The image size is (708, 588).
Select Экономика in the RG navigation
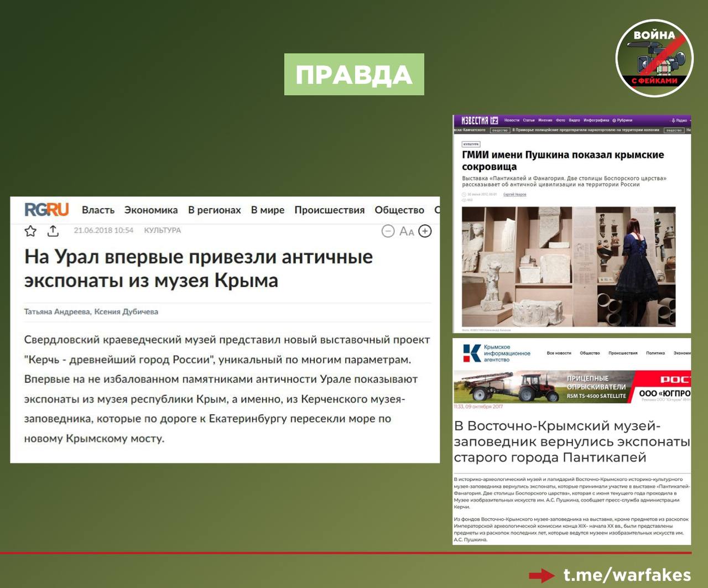(151, 210)
